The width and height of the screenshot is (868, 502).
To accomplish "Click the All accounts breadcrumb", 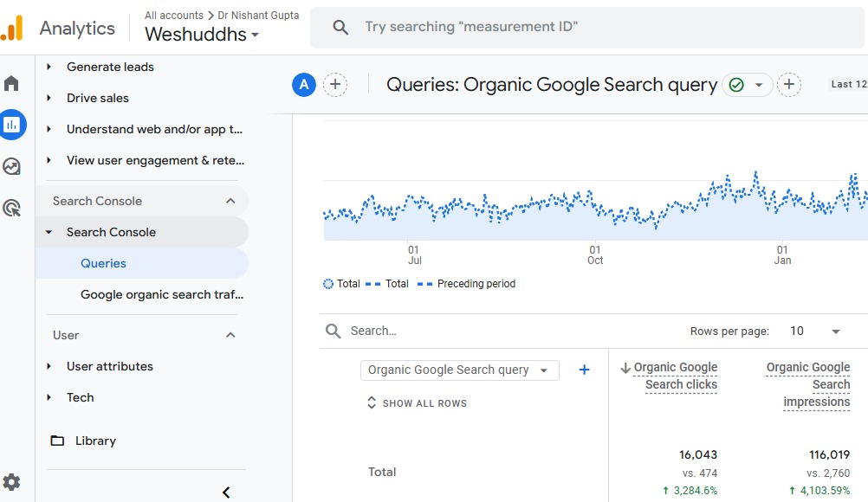I will pos(174,16).
